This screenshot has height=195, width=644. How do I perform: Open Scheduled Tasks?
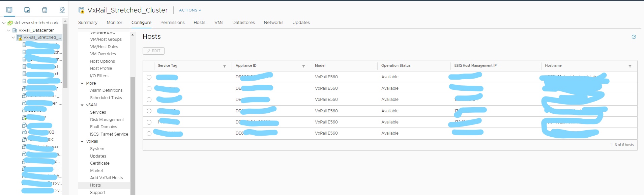coord(106,98)
